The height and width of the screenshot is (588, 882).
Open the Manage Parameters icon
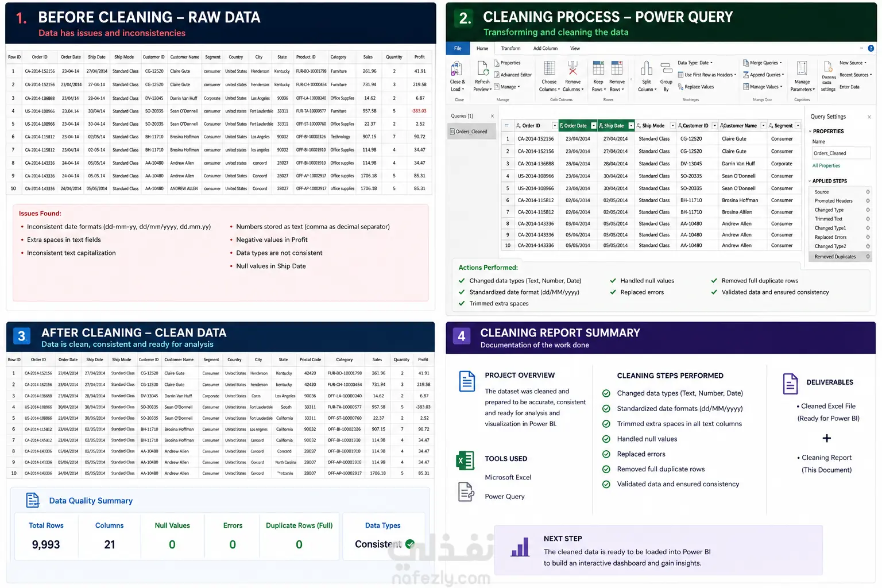pyautogui.click(x=802, y=68)
